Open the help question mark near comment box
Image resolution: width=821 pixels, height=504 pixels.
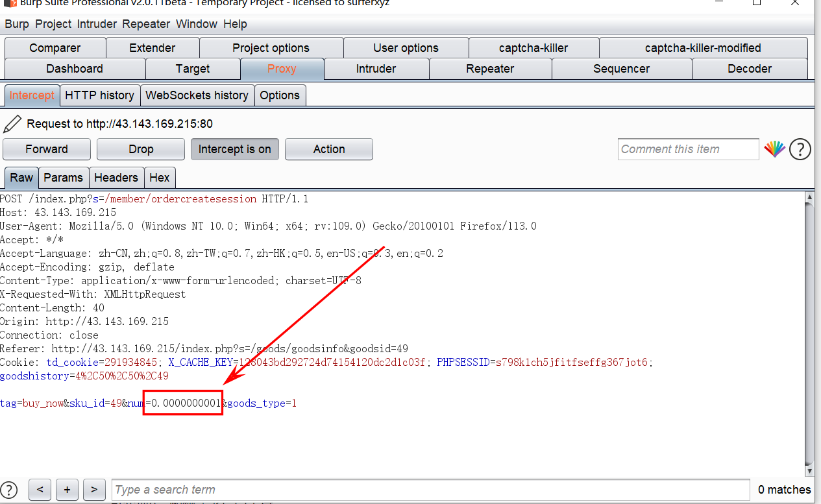[x=800, y=149]
